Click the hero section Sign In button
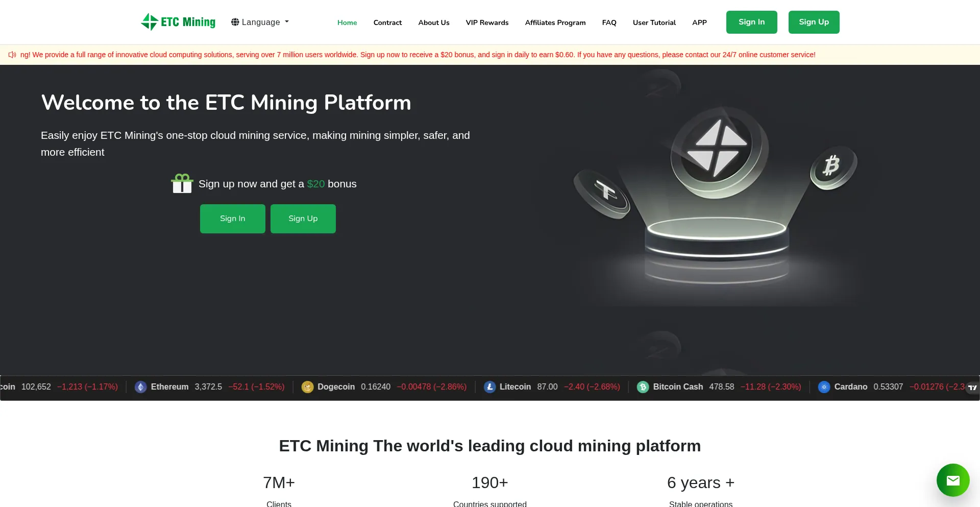980x507 pixels. (x=232, y=219)
